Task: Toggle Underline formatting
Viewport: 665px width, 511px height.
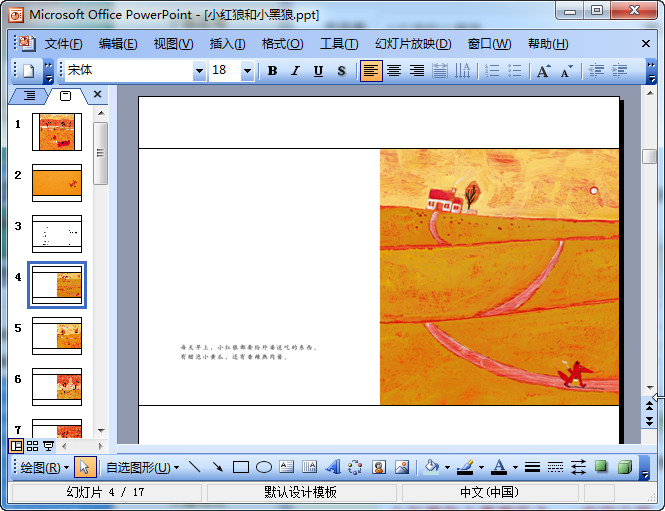Action: coord(318,71)
